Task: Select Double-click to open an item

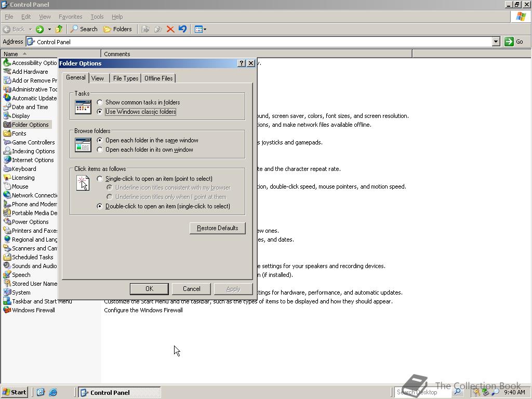Action: pyautogui.click(x=164, y=206)
